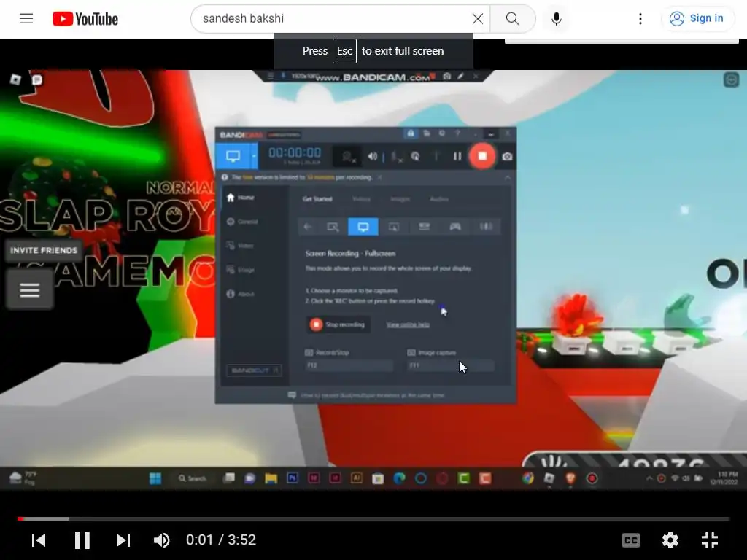Click the Chrome icon in recorded taskbar
This screenshot has width=747, height=560.
pyautogui.click(x=528, y=478)
